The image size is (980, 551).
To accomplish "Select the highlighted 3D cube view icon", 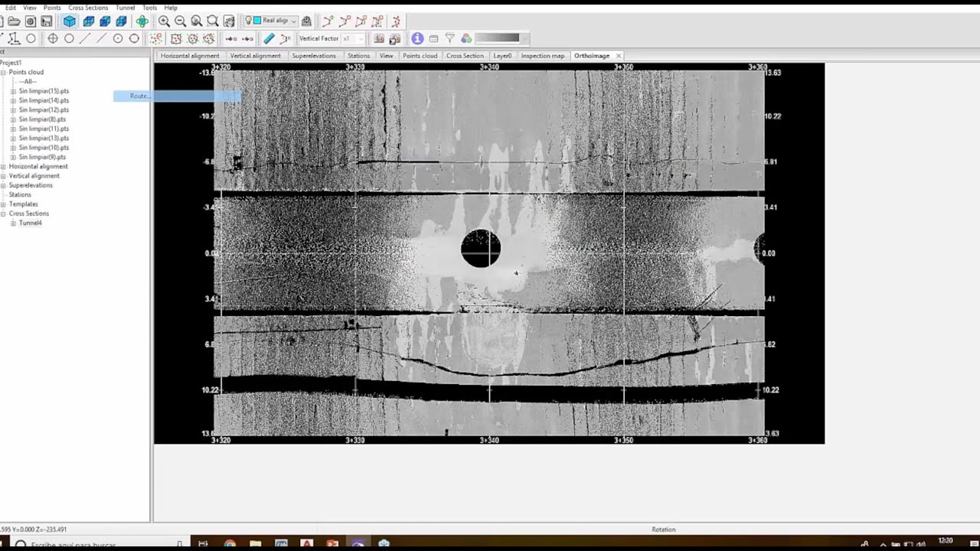I will [x=70, y=21].
